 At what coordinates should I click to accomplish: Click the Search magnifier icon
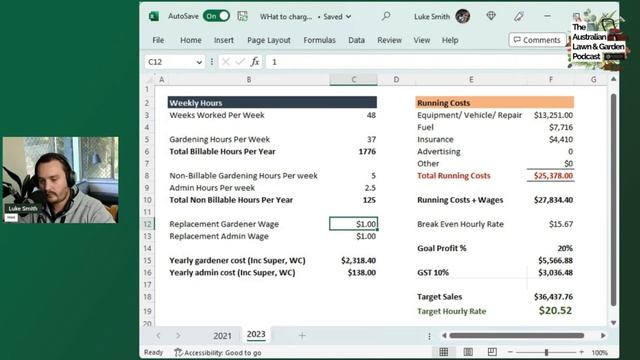(x=386, y=16)
